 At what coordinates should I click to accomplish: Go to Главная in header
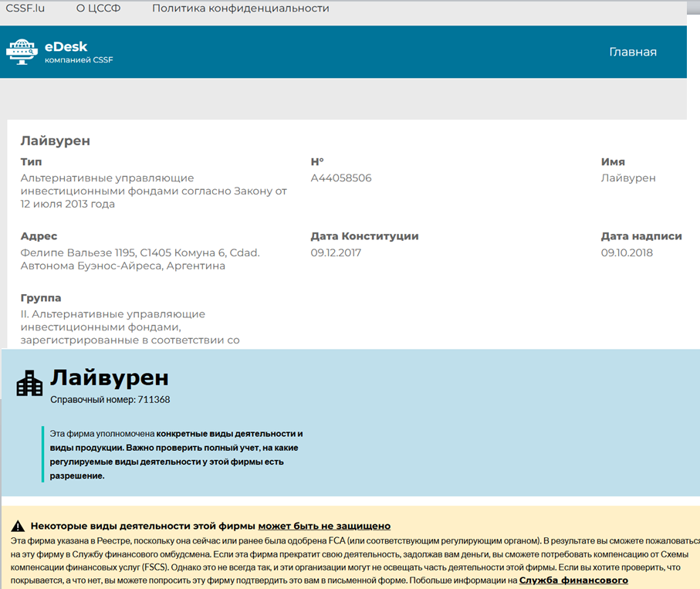pyautogui.click(x=633, y=52)
